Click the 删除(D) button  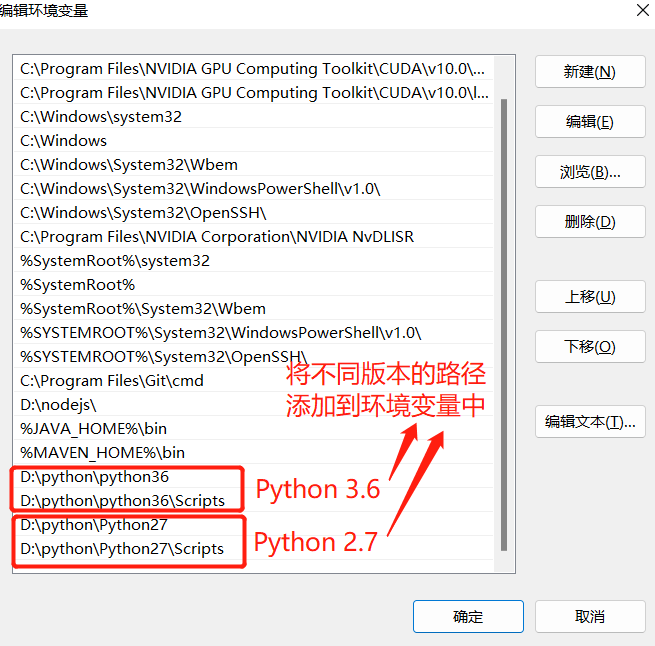[x=590, y=221]
